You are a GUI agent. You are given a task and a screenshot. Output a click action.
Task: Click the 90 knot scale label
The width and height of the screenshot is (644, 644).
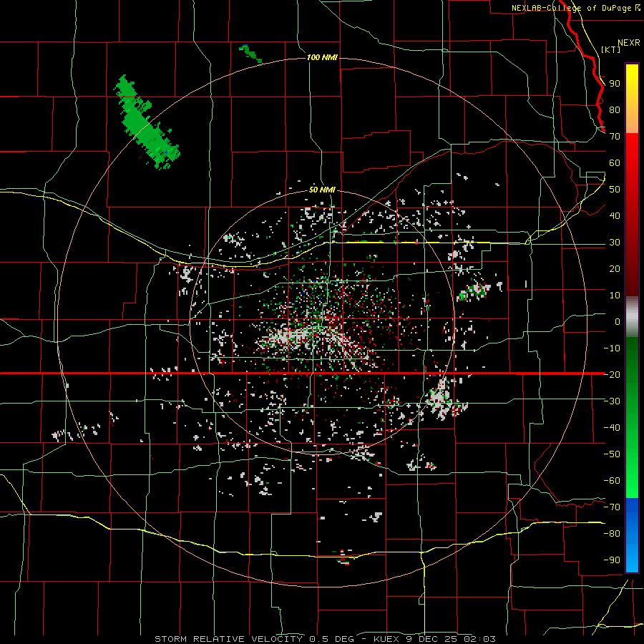point(615,84)
